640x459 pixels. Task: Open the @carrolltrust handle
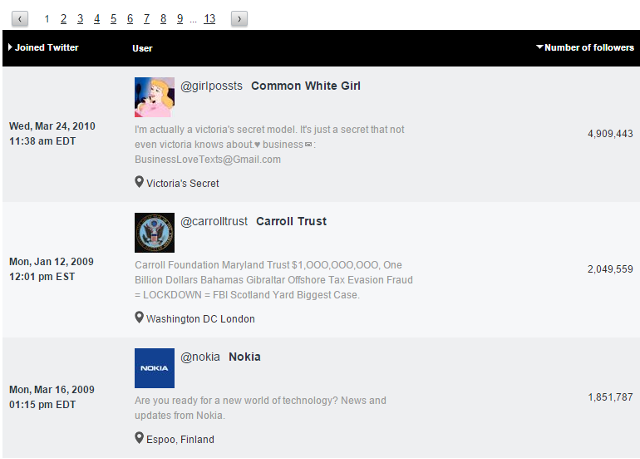214,222
